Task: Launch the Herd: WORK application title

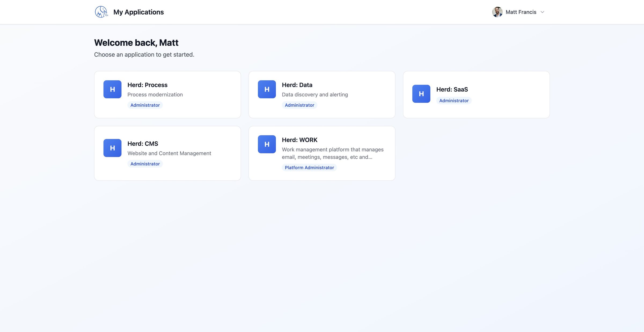Action: pos(299,140)
